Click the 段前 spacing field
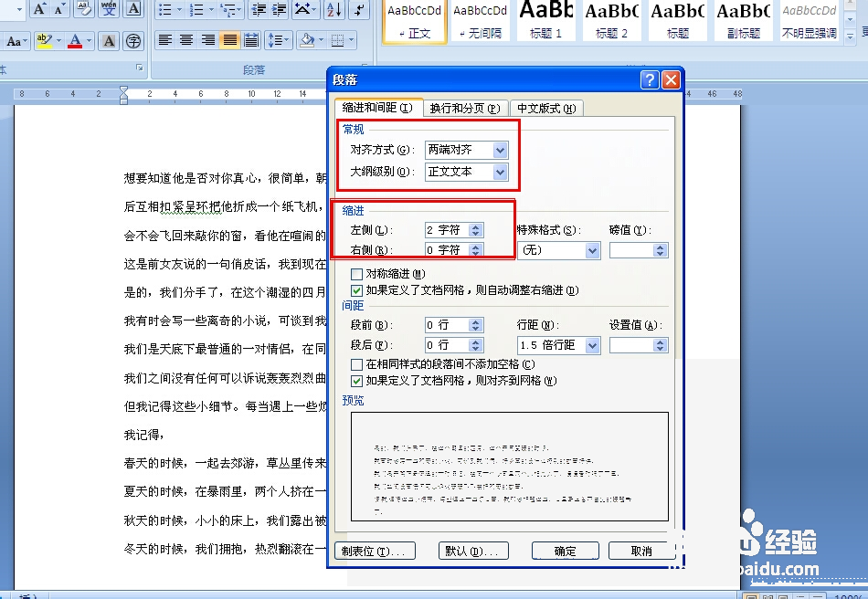The width and height of the screenshot is (868, 599). click(454, 326)
